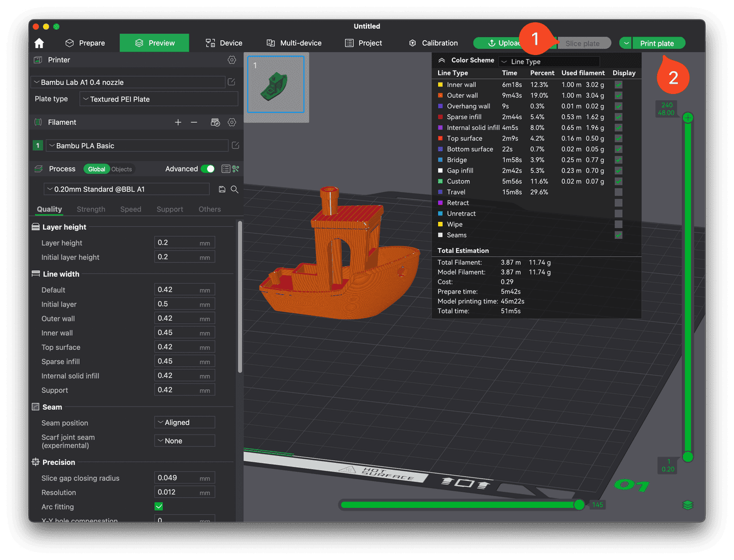The image size is (734, 560).
Task: Open filament settings gear icon
Action: pyautogui.click(x=232, y=122)
